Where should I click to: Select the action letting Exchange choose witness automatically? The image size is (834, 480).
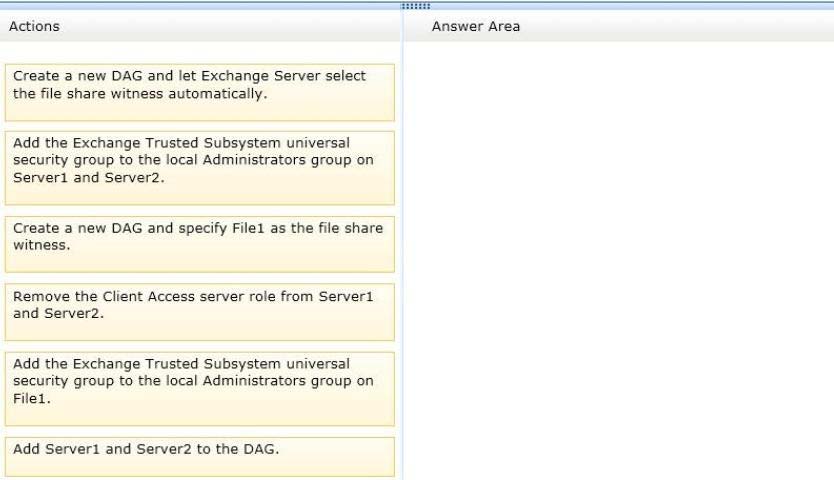coord(200,93)
